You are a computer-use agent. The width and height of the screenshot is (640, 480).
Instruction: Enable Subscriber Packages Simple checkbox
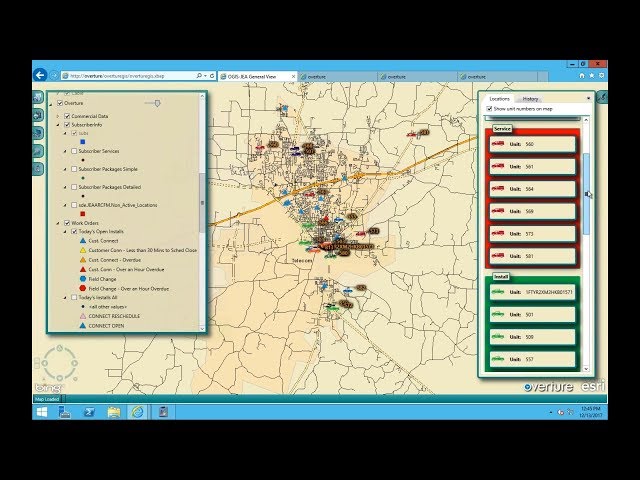(x=74, y=169)
